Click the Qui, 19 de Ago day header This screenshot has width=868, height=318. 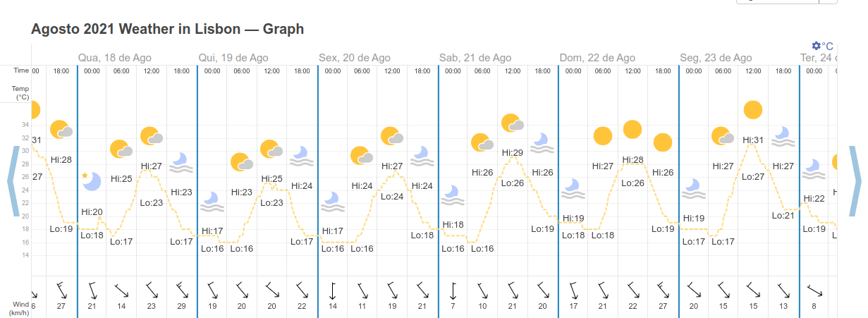pos(233,58)
